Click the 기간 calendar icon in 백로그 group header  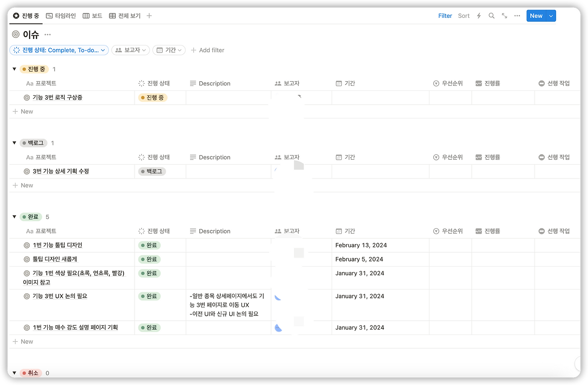tap(339, 157)
